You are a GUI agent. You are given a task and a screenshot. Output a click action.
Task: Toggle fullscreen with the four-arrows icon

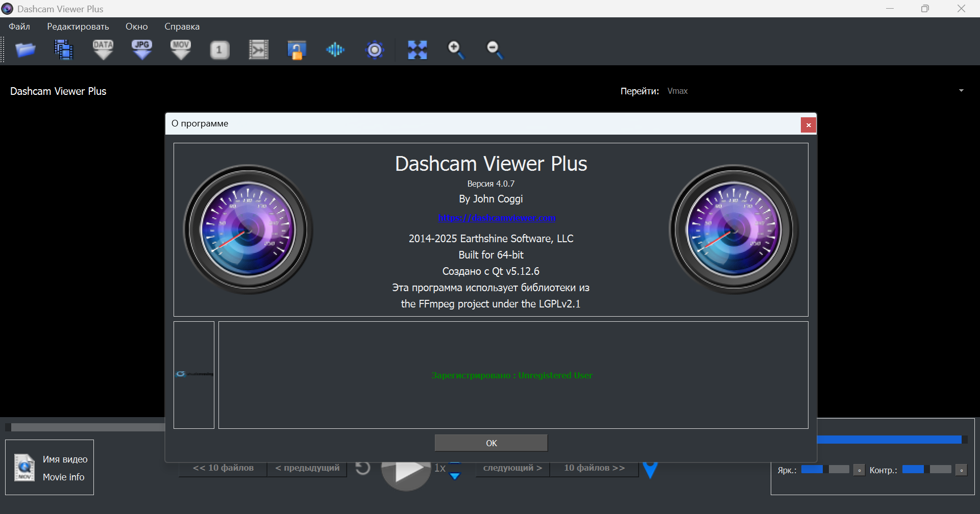click(417, 50)
